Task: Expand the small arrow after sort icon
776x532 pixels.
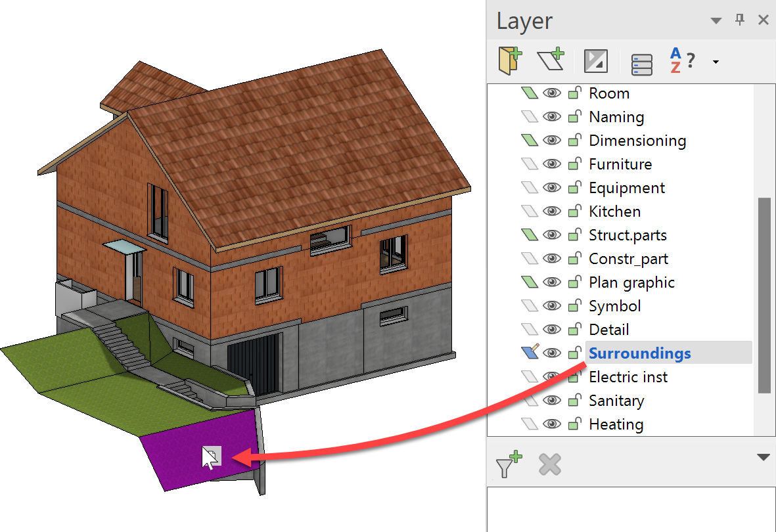Action: coord(716,62)
